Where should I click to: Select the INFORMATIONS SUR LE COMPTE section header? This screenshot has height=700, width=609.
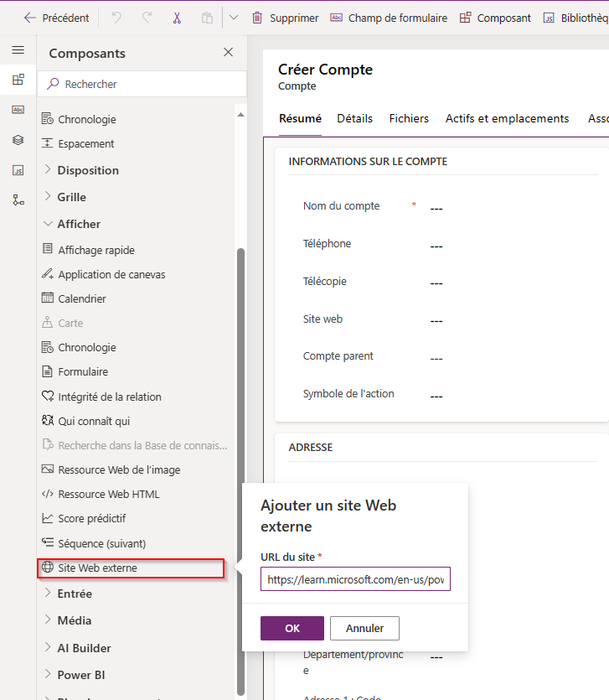point(368,162)
